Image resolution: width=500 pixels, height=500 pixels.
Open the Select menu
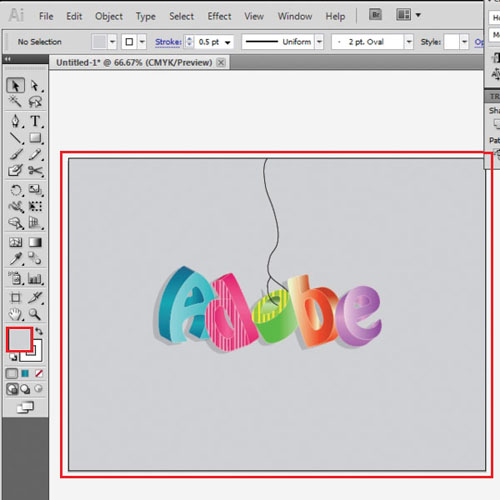pyautogui.click(x=181, y=16)
